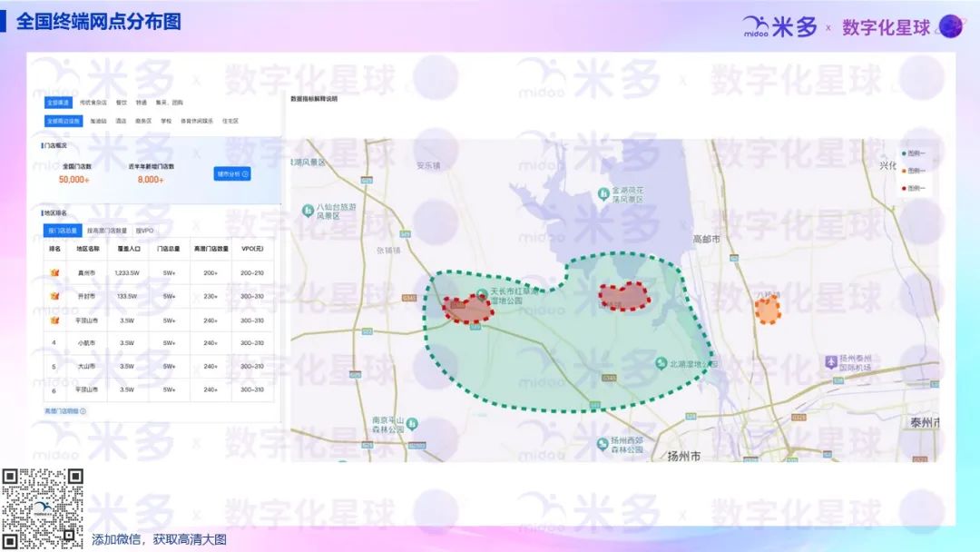Click the 数据指标解释说明 label above map
The height and width of the screenshot is (552, 980).
[x=313, y=98]
